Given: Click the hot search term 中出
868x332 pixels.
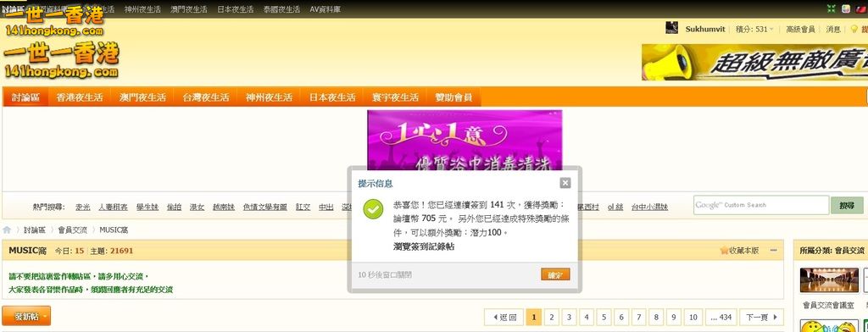Looking at the screenshot, I should (326, 207).
